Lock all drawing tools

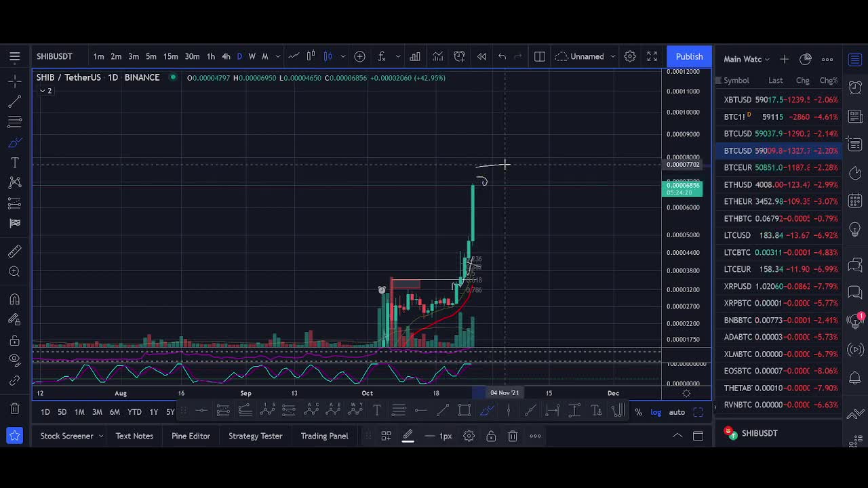15,340
